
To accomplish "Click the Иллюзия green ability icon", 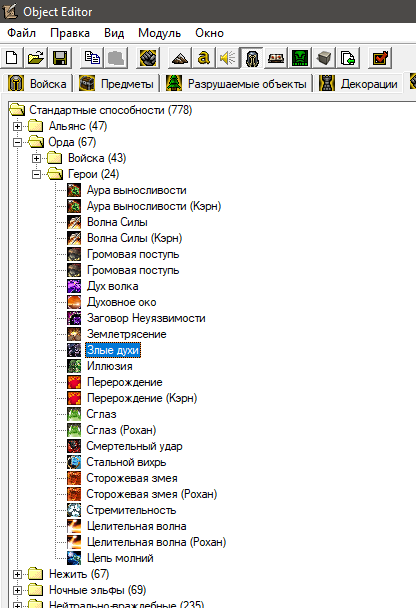I will 74,366.
